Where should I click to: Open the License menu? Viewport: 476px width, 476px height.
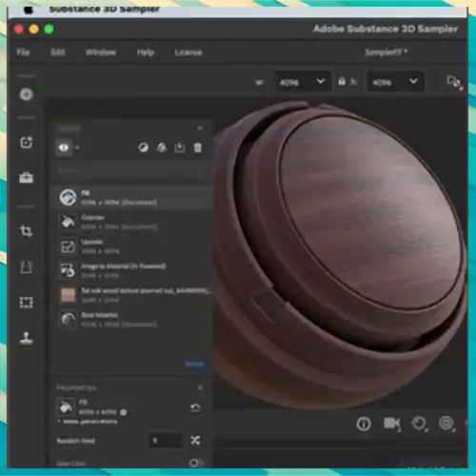188,52
